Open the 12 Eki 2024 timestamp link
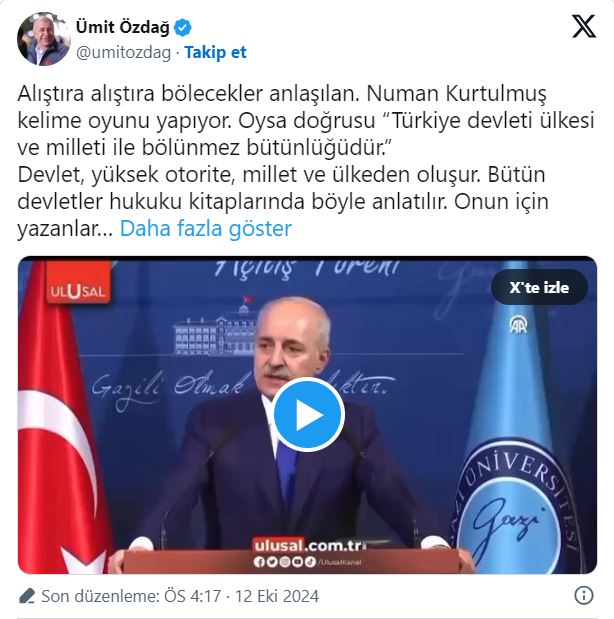The height and width of the screenshot is (619, 614). click(x=277, y=596)
